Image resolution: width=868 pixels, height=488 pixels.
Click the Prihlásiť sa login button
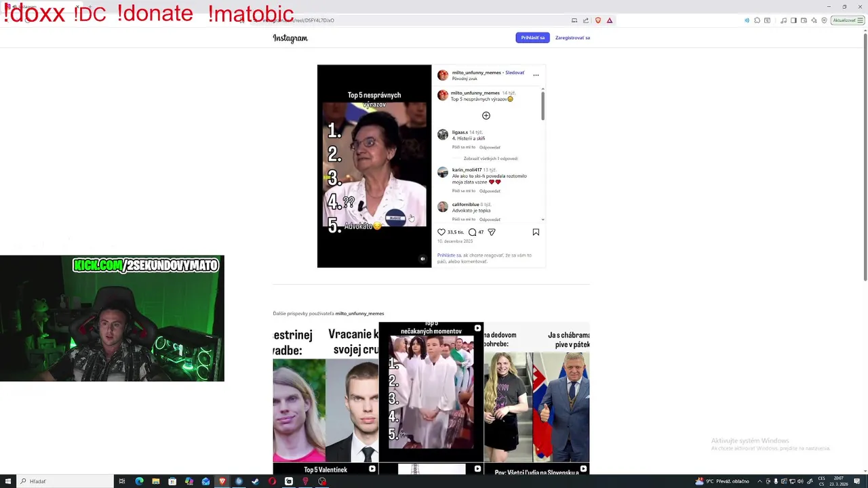(532, 38)
